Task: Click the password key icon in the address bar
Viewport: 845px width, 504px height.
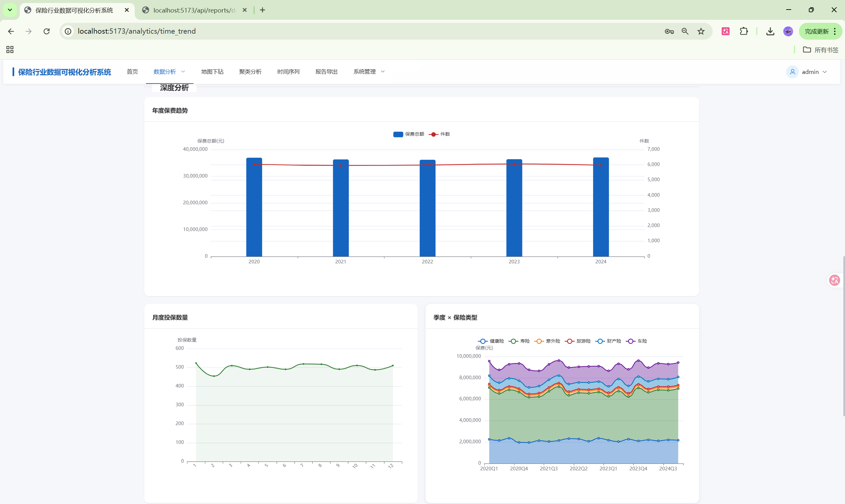Action: (669, 31)
